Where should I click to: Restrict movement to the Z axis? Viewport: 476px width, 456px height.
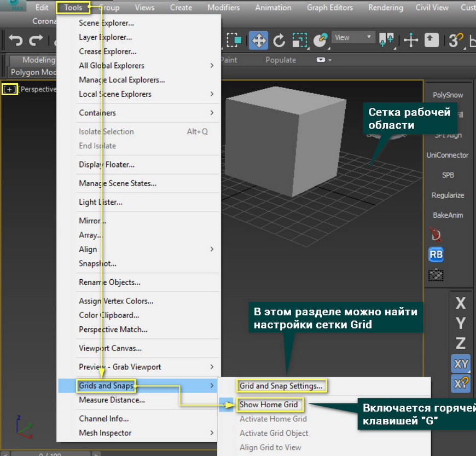[x=461, y=343]
